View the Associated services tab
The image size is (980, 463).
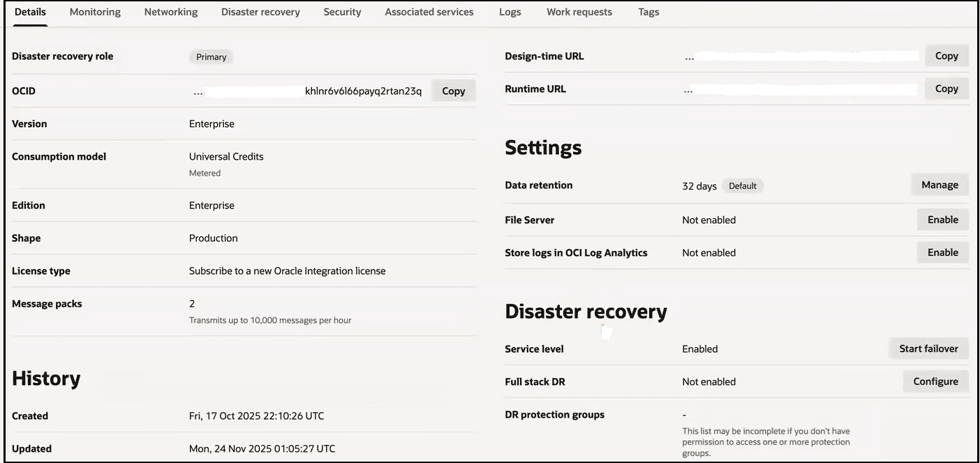click(429, 12)
